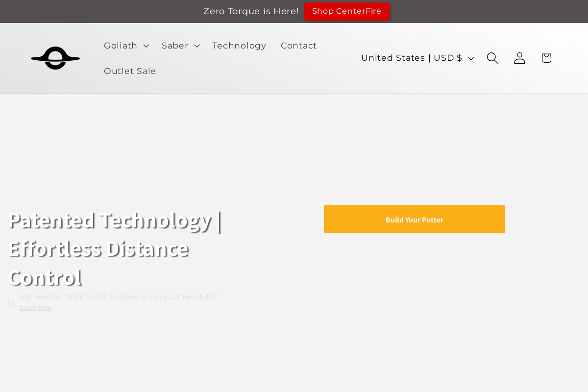The width and height of the screenshot is (588, 392).
Task: Click the shield guarantee icon near Learn More
Action: pos(11,302)
